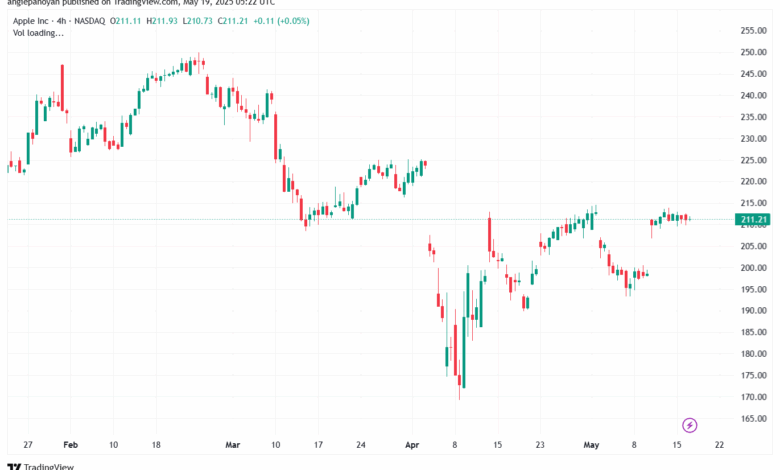The width and height of the screenshot is (780, 470).
Task: Click the purple lightning bolt event icon
Action: [x=689, y=425]
